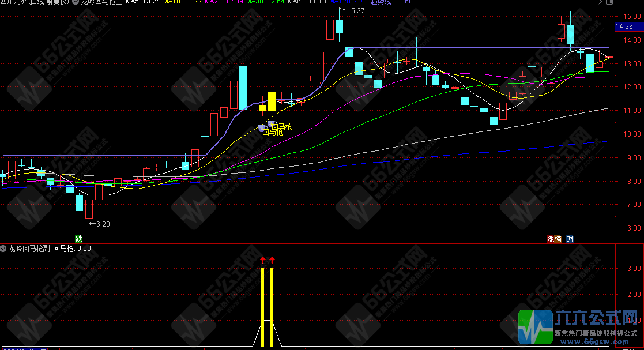Expand the 龙吟回马枪副 indicator dropdown arrow

coord(3,249)
